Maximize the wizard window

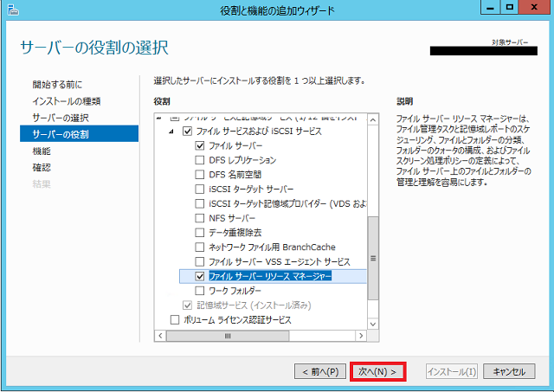(510, 10)
